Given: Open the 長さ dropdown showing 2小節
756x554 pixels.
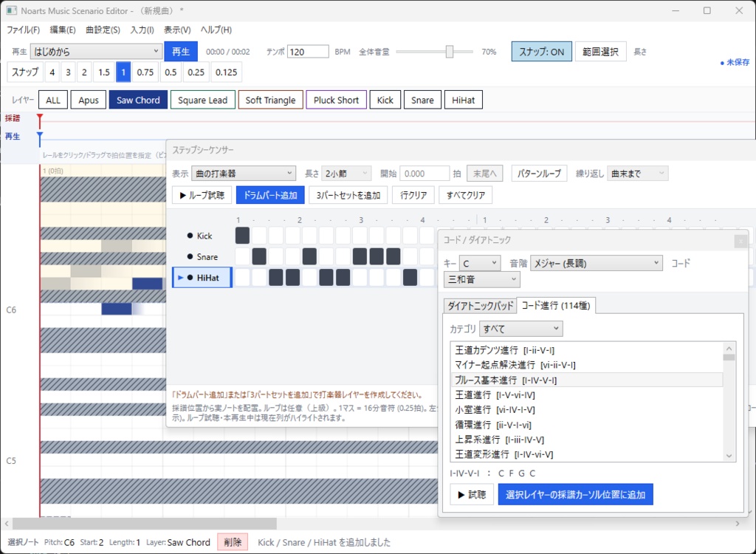Looking at the screenshot, I should click(x=346, y=174).
